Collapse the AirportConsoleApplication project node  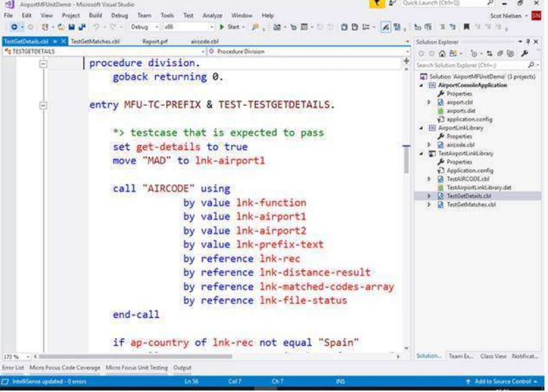tap(421, 86)
